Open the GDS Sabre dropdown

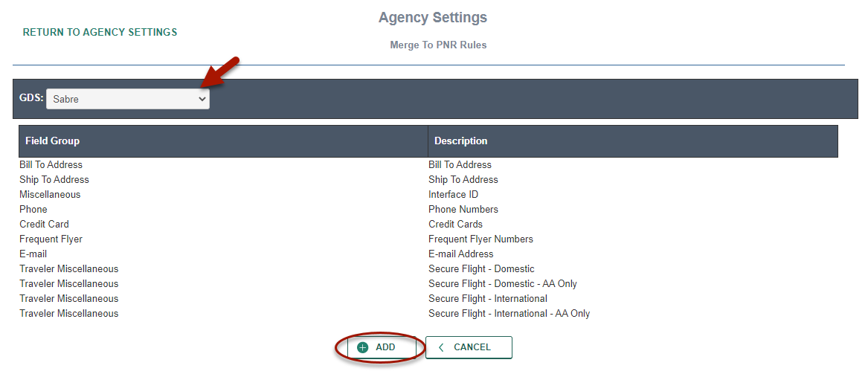point(128,99)
